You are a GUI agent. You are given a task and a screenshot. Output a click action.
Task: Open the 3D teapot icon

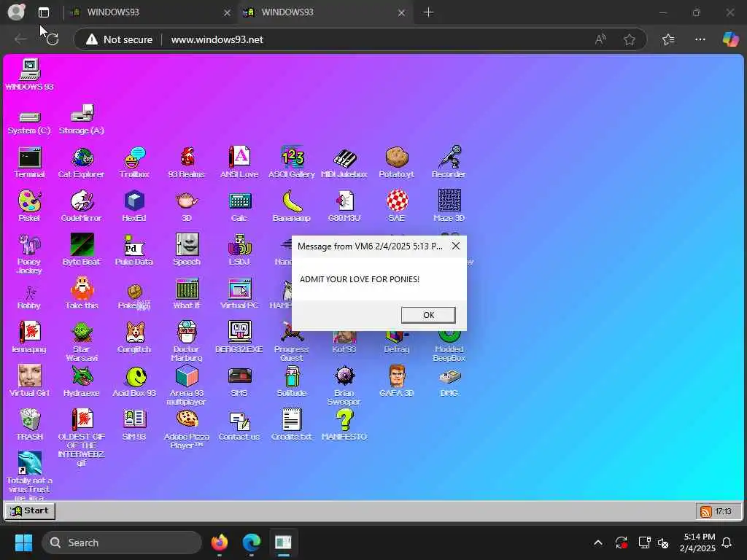(187, 206)
